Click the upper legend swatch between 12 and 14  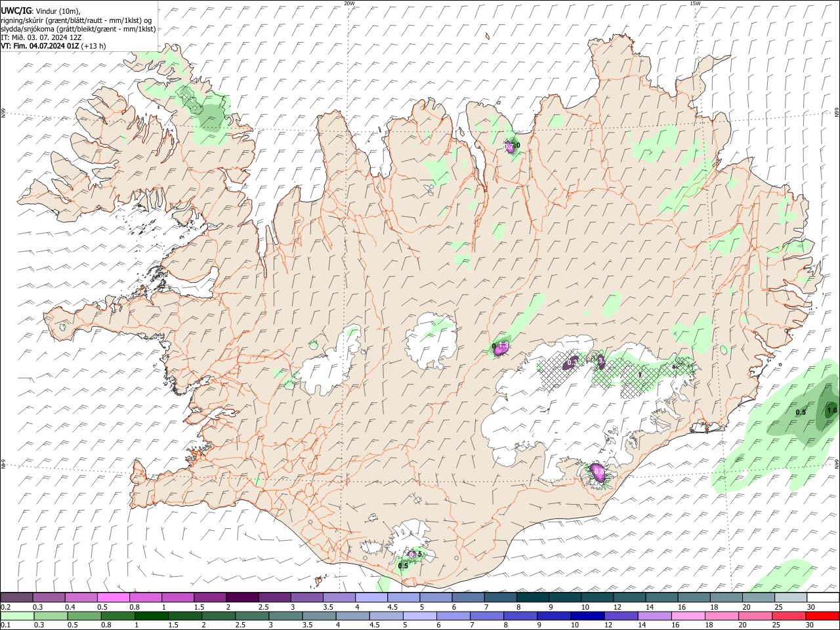click(629, 598)
